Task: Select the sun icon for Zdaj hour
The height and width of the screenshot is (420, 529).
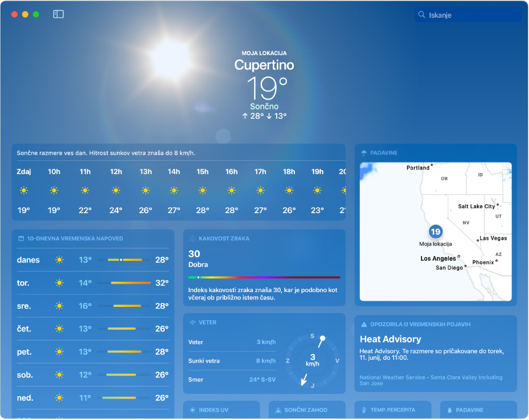Action: click(x=24, y=190)
